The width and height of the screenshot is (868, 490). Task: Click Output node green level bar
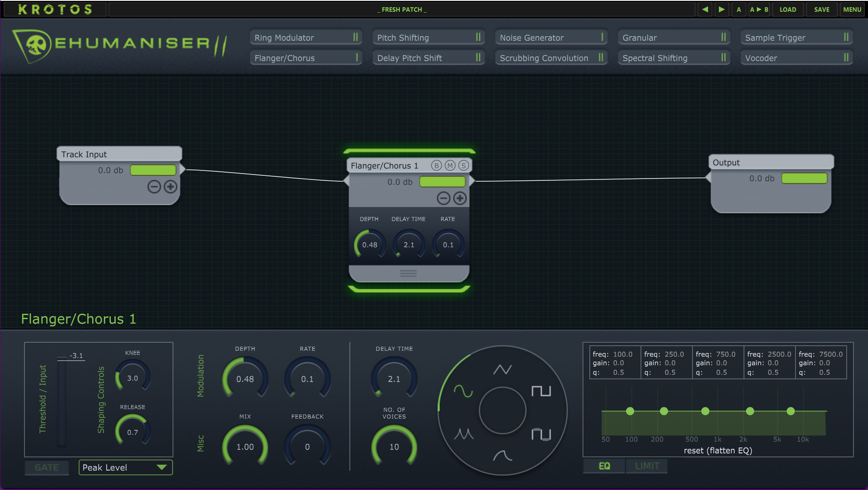click(804, 179)
